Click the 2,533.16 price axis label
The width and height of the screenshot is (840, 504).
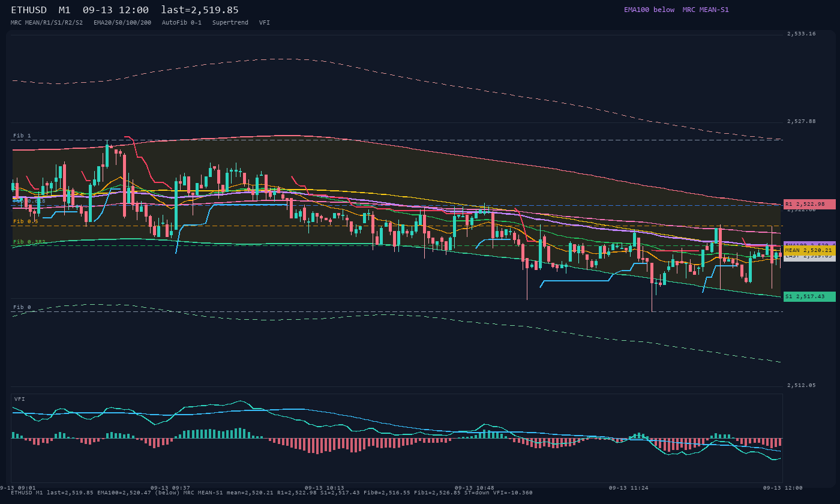(x=802, y=34)
